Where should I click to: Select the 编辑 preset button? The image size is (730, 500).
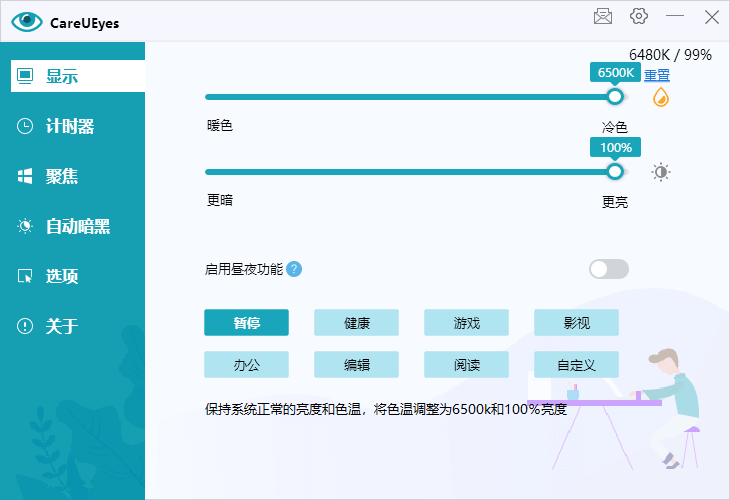pyautogui.click(x=356, y=365)
